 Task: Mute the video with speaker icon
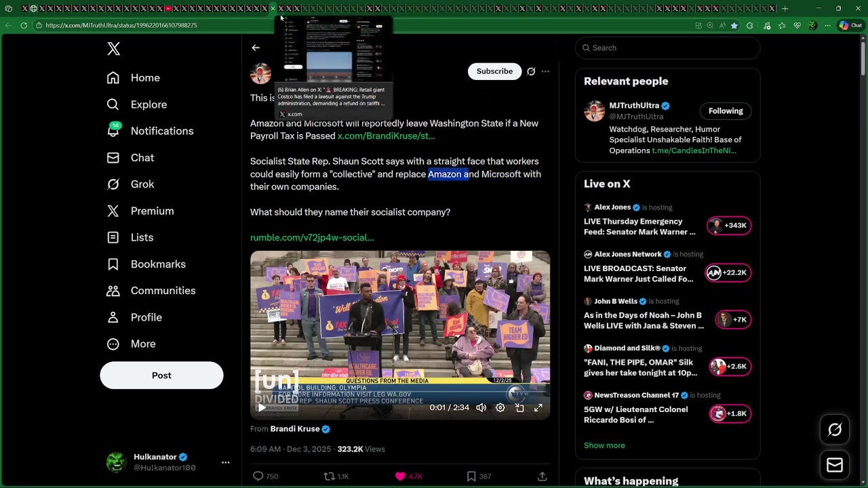[481, 407]
